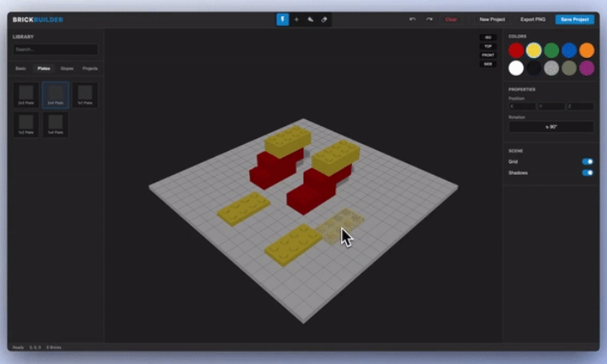Switch camera to TOP view
Image resolution: width=607 pixels, height=364 pixels.
(488, 46)
